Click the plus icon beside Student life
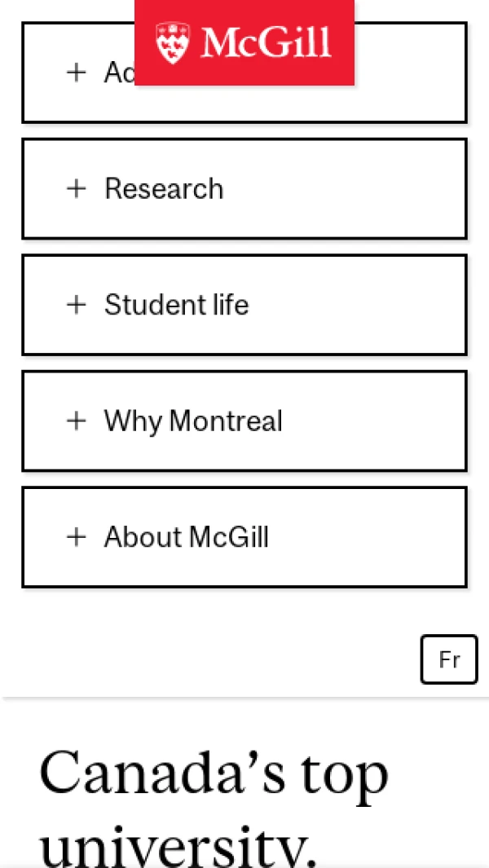The image size is (489, 868). (77, 305)
